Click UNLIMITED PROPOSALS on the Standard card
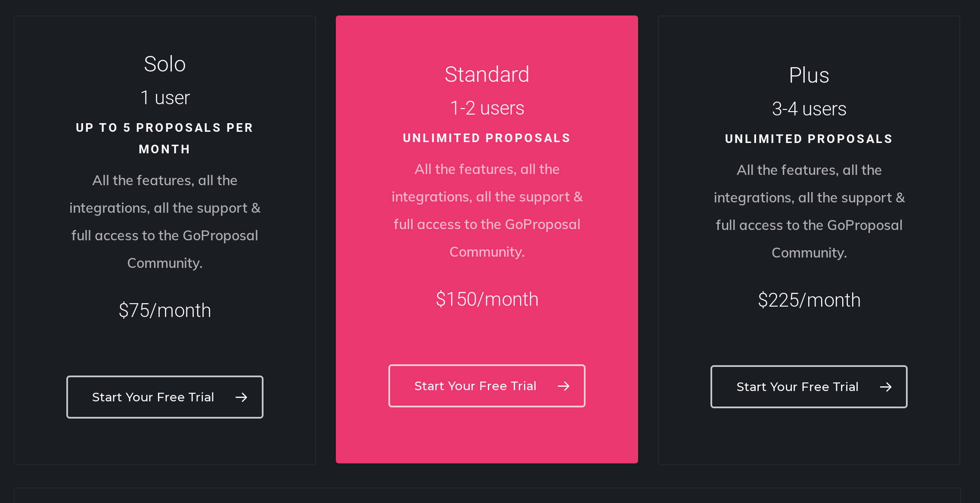Viewport: 980px width, 503px height. pos(487,138)
